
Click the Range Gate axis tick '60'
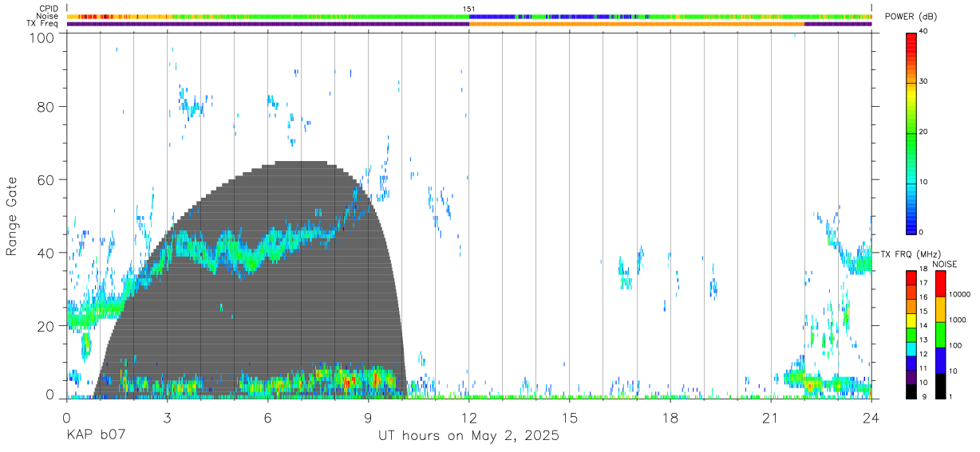(46, 179)
